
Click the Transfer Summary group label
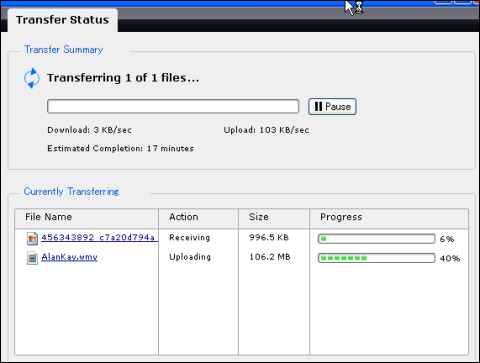(x=64, y=50)
